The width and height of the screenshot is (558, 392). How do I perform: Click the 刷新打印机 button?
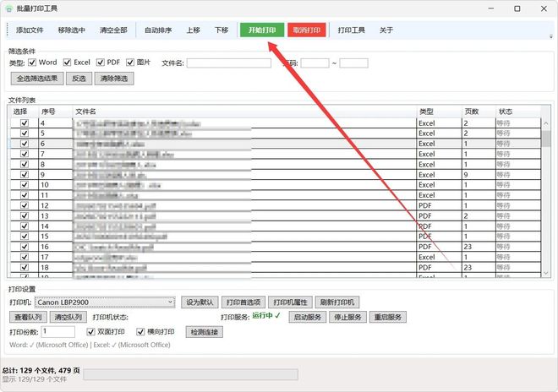(337, 302)
